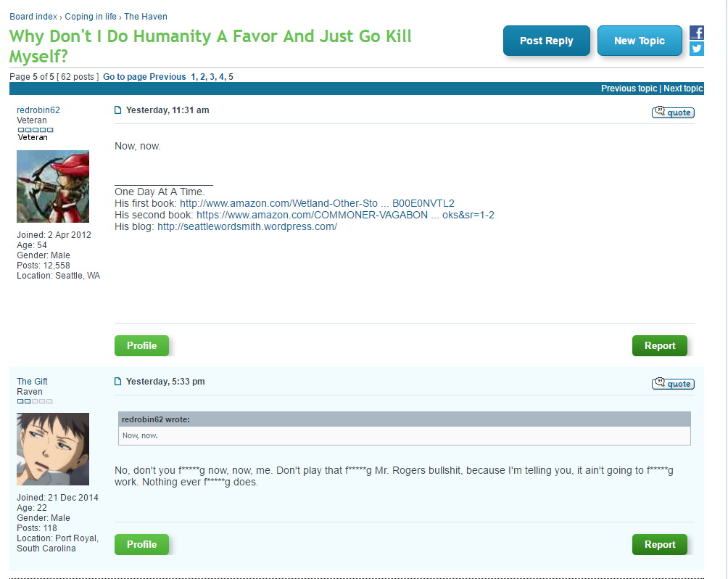The image size is (728, 579).
Task: Share topic on Facebook icon
Action: pyautogui.click(x=696, y=33)
